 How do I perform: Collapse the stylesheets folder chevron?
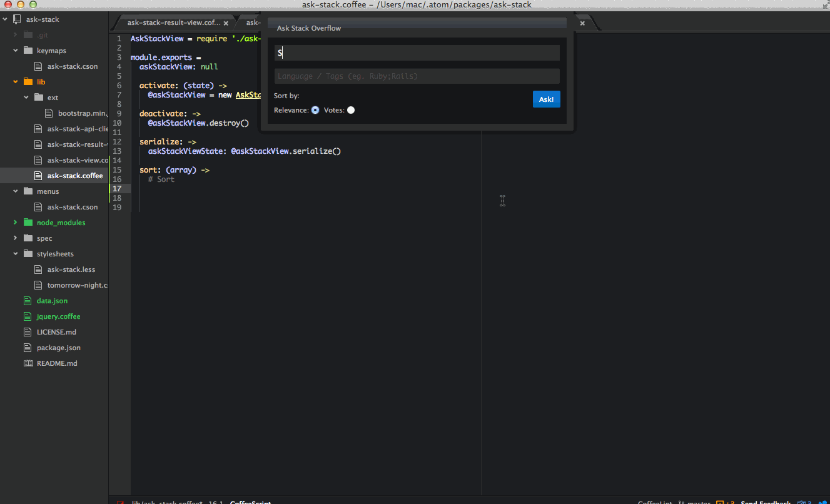(x=16, y=254)
